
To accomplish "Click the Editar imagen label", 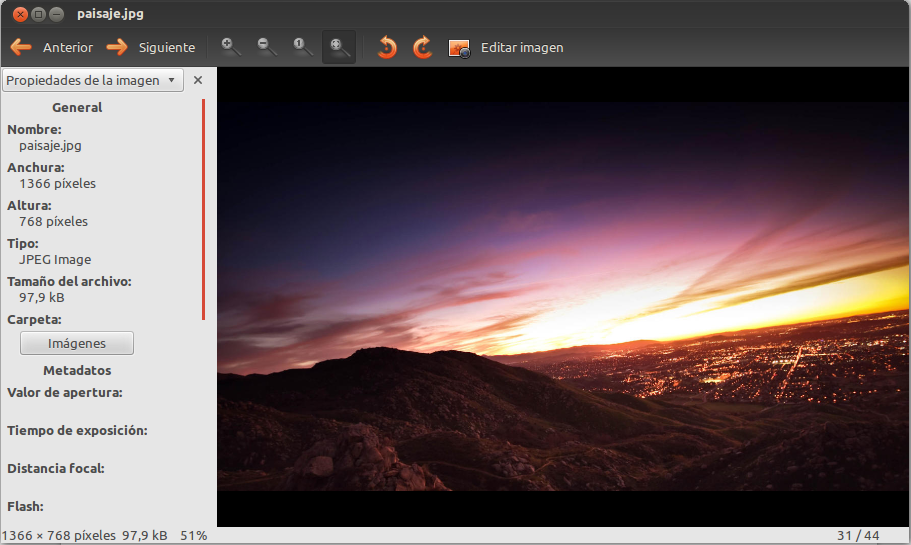I will pos(522,48).
